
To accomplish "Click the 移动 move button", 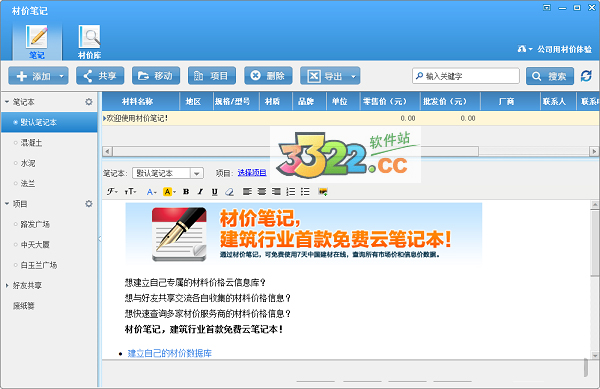I will pos(156,76).
